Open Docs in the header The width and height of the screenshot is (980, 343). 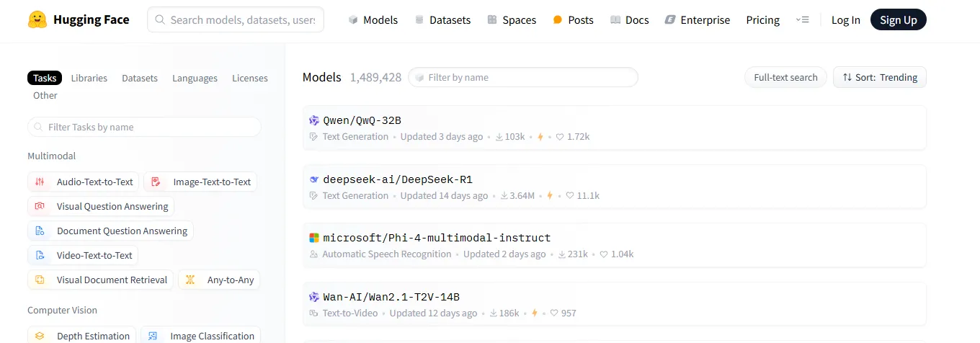pyautogui.click(x=630, y=20)
